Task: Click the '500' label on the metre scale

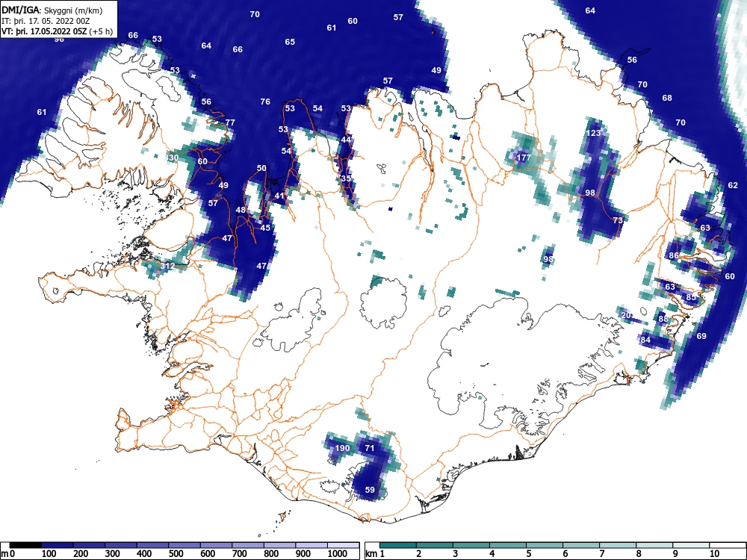Action: click(x=176, y=554)
